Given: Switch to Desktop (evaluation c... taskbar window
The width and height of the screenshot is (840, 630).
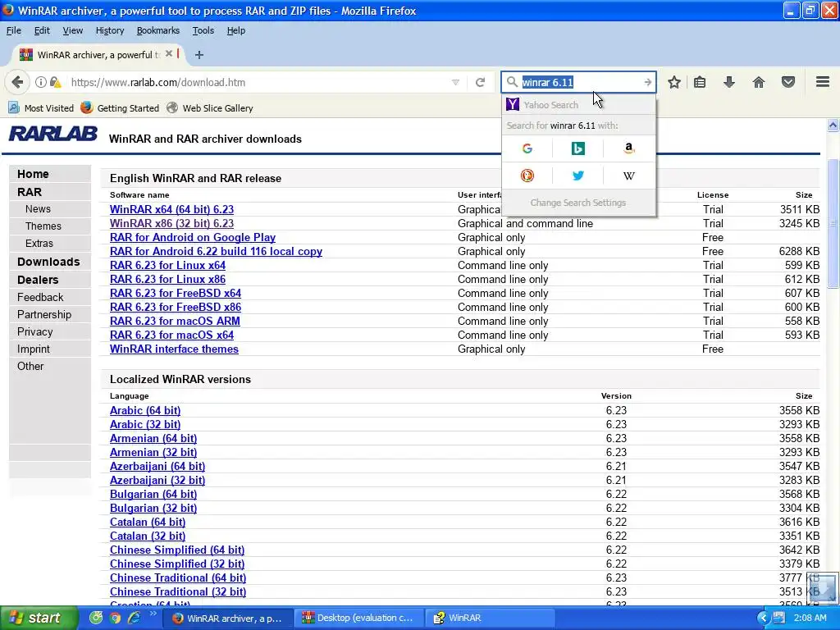Looking at the screenshot, I should (x=359, y=618).
